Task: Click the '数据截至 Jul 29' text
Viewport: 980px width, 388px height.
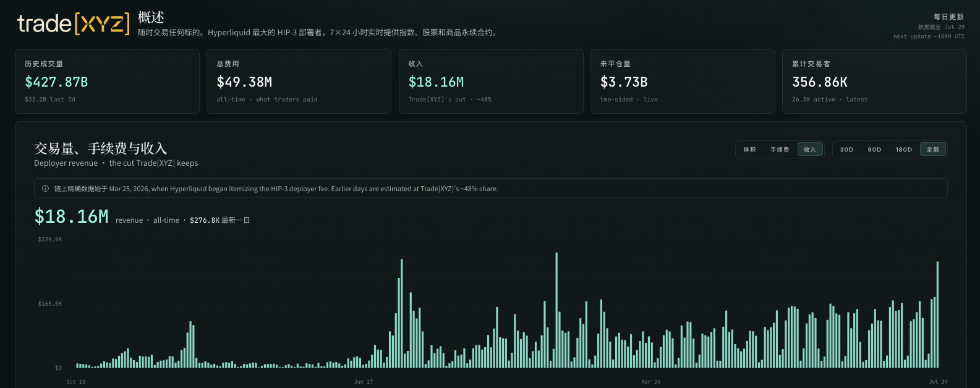Action: tap(941, 27)
